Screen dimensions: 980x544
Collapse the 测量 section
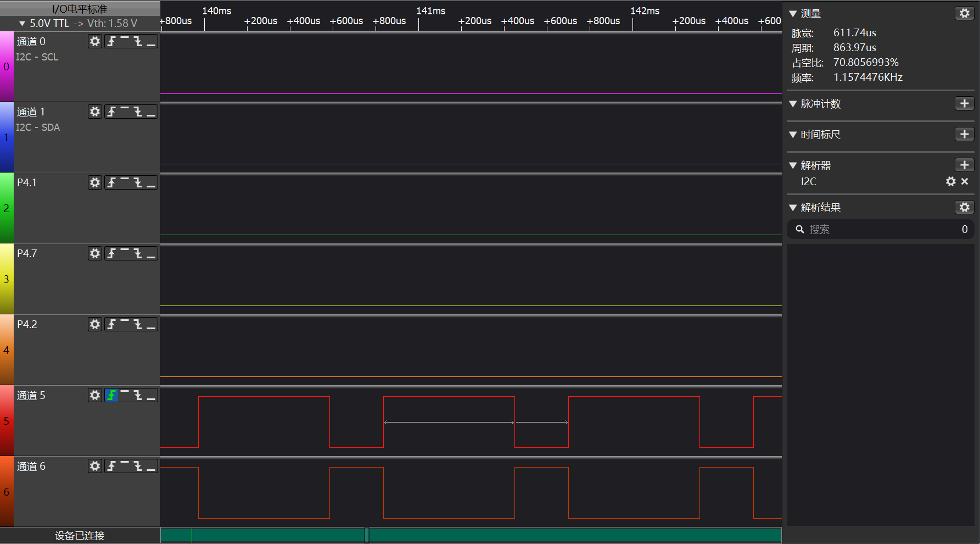pyautogui.click(x=793, y=14)
